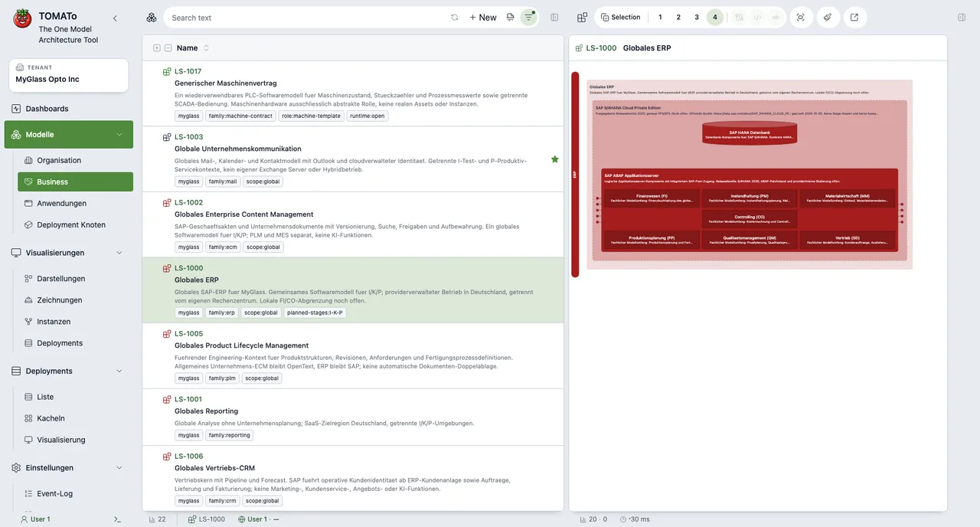Image resolution: width=980 pixels, height=527 pixels.
Task: Open Dashboards in the sidebar
Action: coord(69,109)
